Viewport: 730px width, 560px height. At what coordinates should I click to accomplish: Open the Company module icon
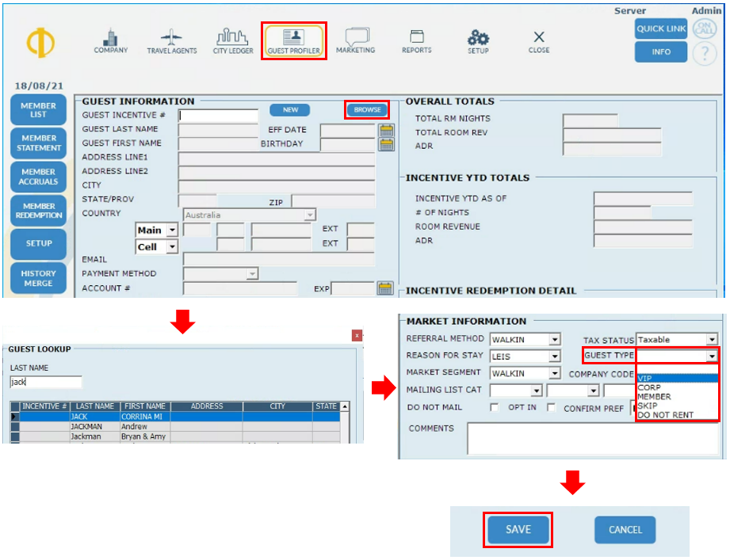110,40
